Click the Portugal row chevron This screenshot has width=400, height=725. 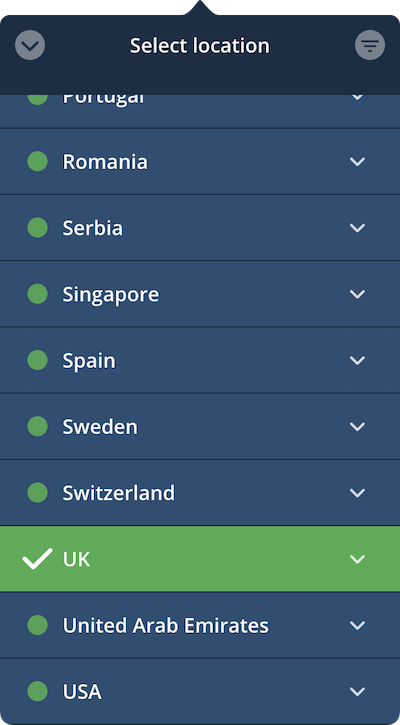[357, 97]
